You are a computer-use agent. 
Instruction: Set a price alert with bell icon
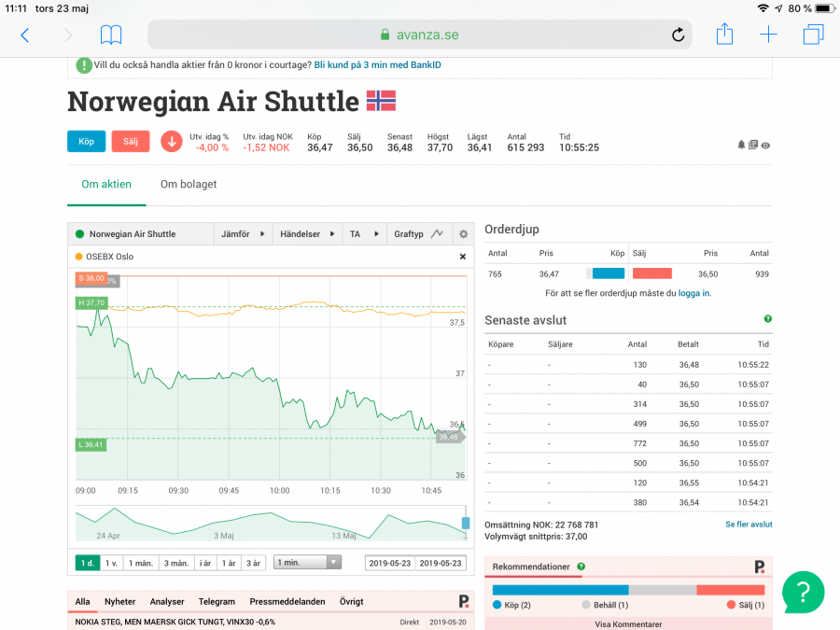point(741,145)
